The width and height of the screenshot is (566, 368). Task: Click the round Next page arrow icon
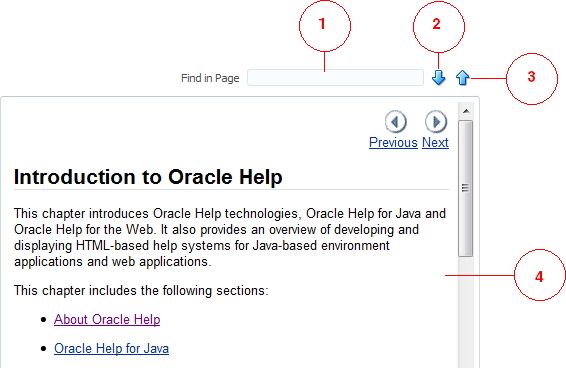coord(436,122)
